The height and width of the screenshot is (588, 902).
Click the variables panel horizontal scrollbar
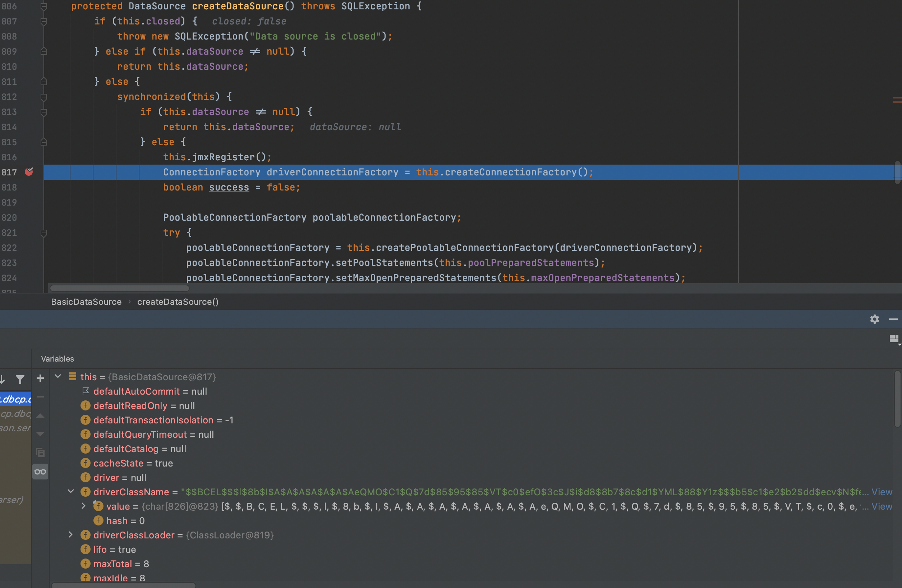[124, 585]
